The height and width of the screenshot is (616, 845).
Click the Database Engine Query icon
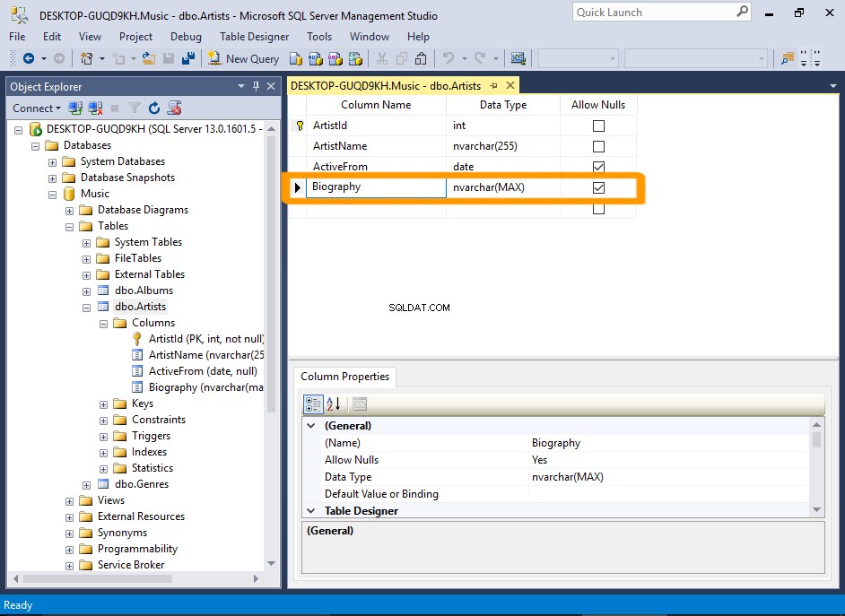pos(296,58)
